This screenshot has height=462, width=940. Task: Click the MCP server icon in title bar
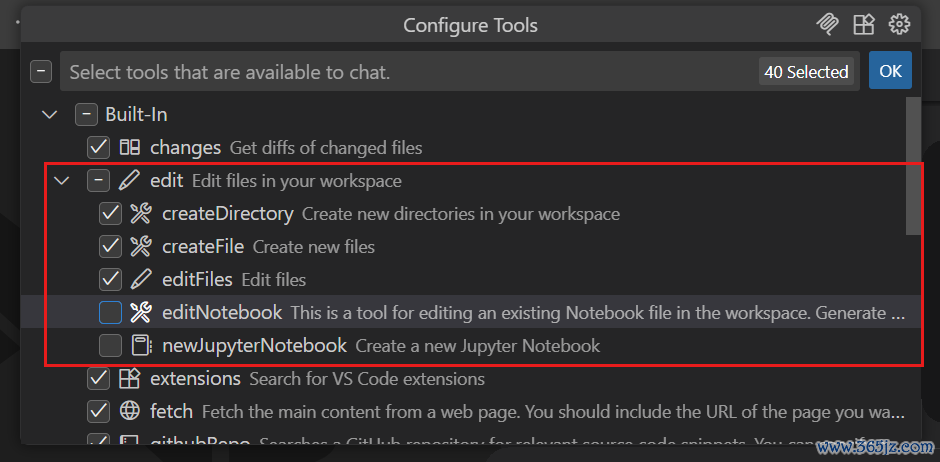pos(827,25)
